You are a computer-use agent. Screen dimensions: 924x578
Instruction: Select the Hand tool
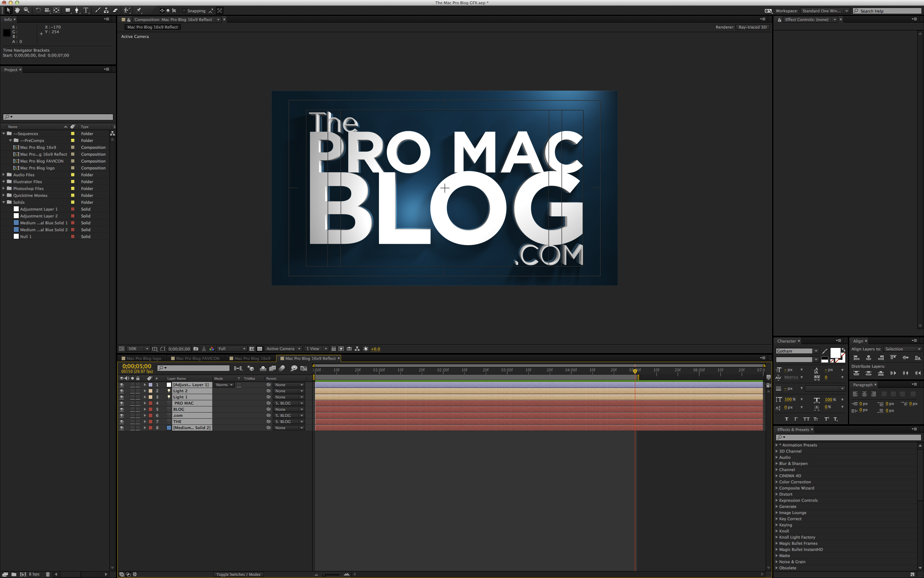[x=17, y=10]
